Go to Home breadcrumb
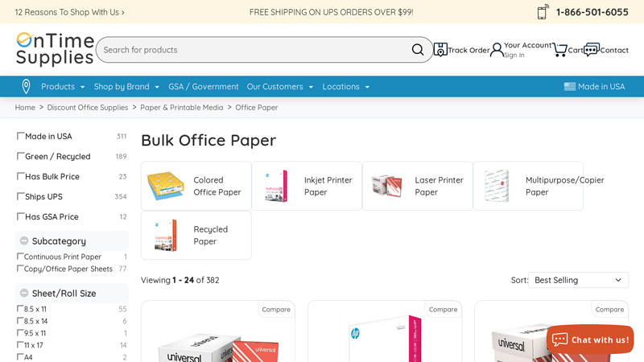The width and height of the screenshot is (644, 362). (25, 108)
